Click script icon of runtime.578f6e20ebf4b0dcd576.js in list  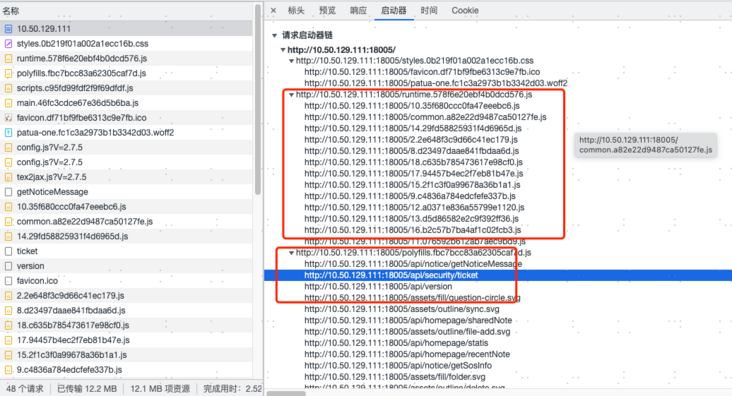click(8, 59)
